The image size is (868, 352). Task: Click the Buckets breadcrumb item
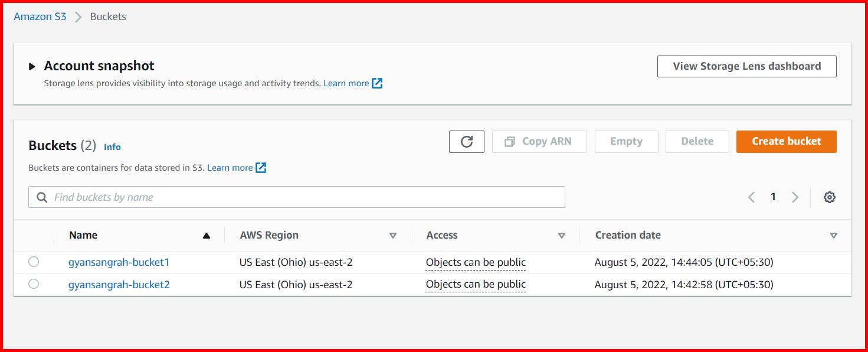(x=107, y=17)
